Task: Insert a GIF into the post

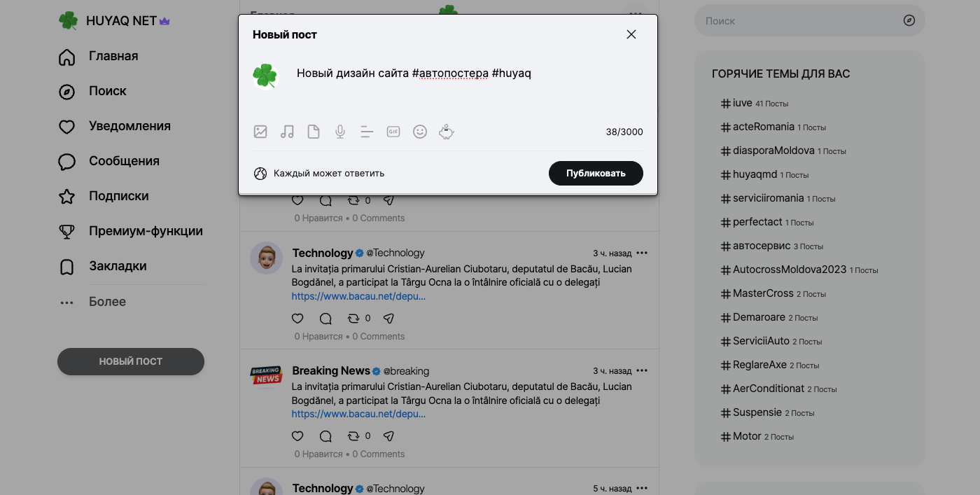Action: (x=393, y=132)
